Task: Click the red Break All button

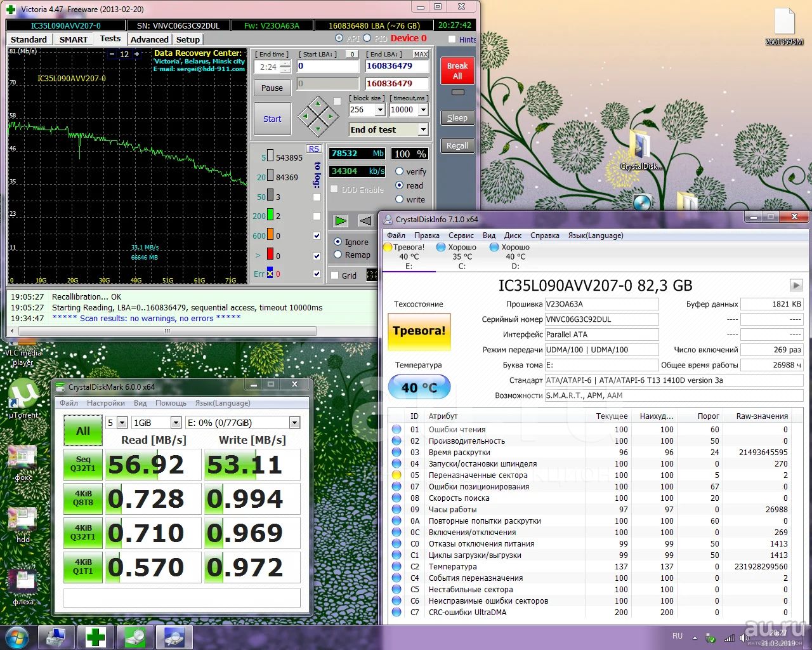Action: [x=457, y=70]
